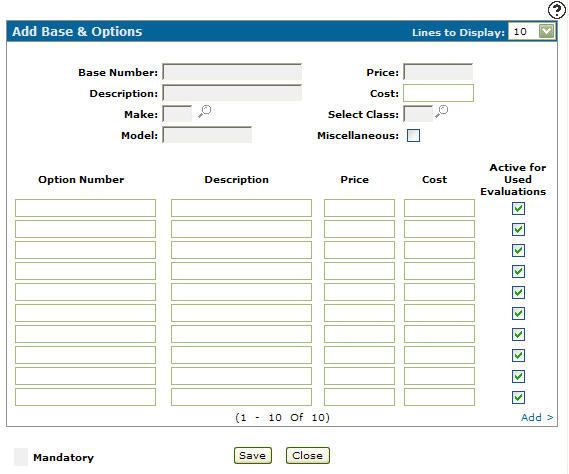
Task: Uncheck fifth row Active for Used Evaluations
Action: [x=518, y=293]
